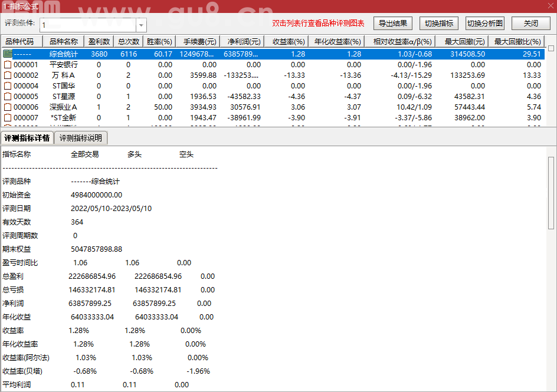Sort by 手续费(元) column header
This screenshot has height=392, width=557.
click(x=198, y=41)
